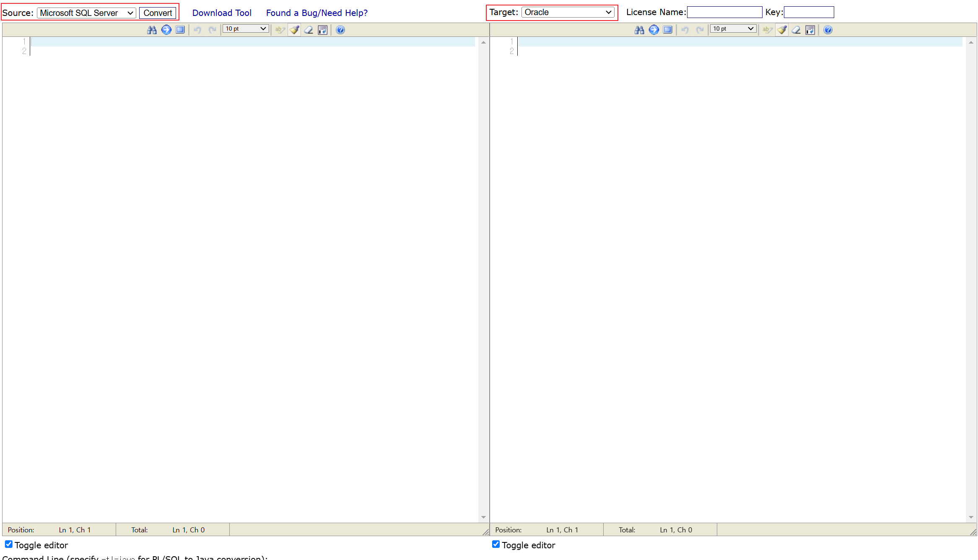This screenshot has width=978, height=560.
Task: Click the License Name input field
Action: click(724, 12)
